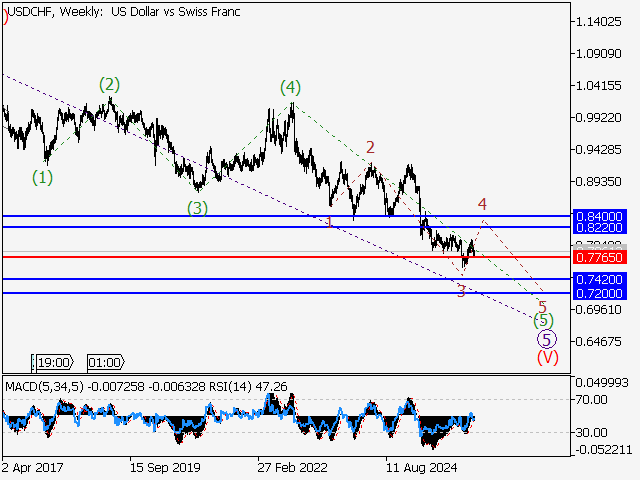Select the 01:00 time marker
The image size is (640, 480).
(x=105, y=363)
